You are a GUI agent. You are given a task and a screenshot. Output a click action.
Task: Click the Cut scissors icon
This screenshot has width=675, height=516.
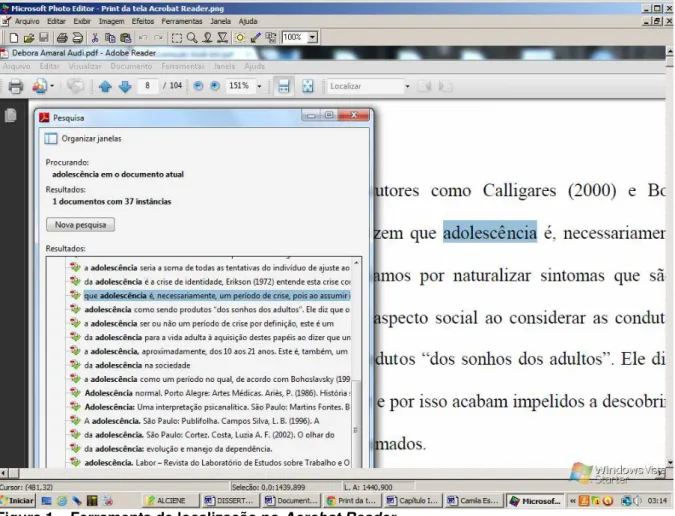coord(95,38)
